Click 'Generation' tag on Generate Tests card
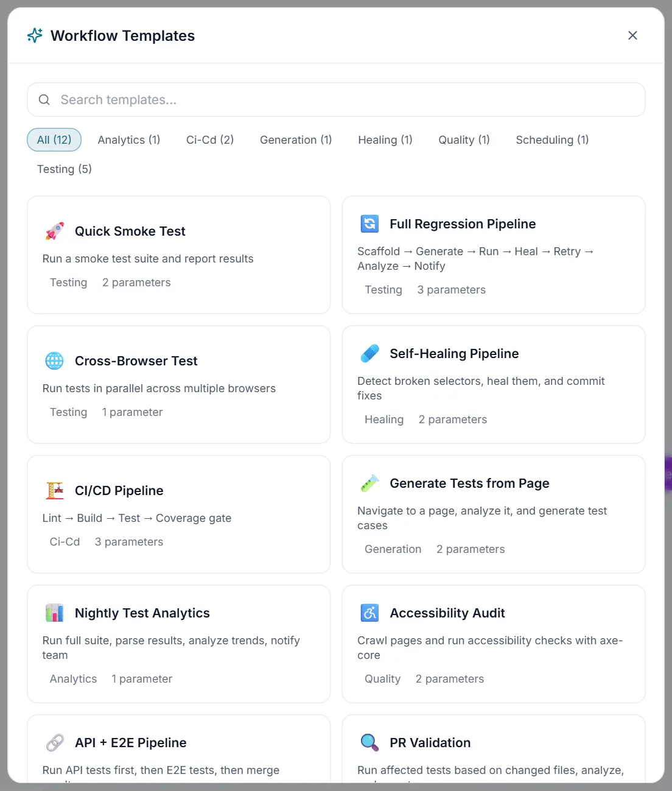This screenshot has width=672, height=791. coord(393,549)
